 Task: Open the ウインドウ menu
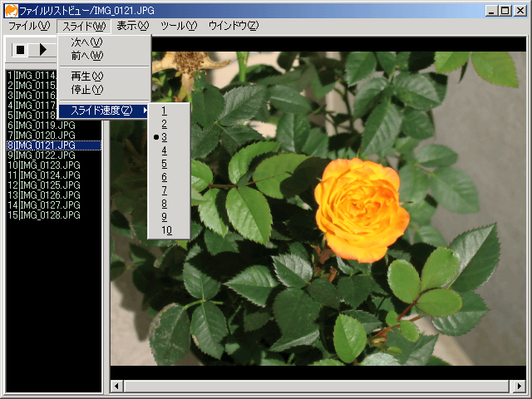pyautogui.click(x=233, y=26)
